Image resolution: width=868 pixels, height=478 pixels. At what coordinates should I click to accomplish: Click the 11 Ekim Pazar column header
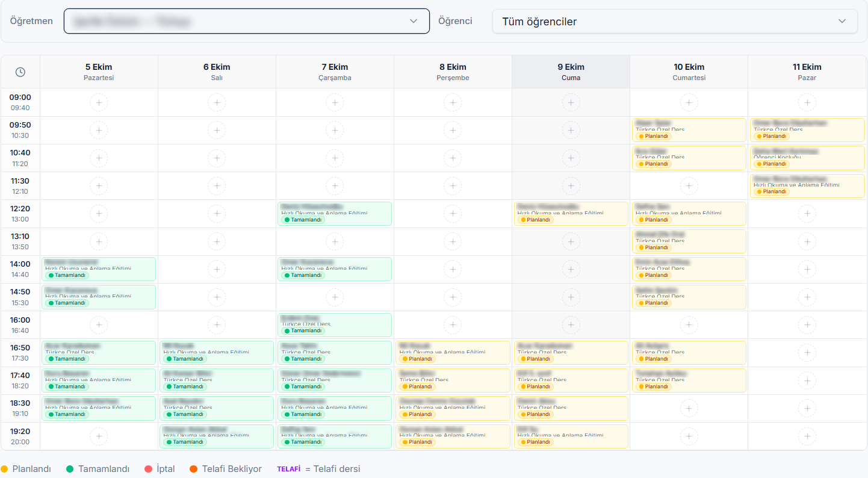click(807, 72)
